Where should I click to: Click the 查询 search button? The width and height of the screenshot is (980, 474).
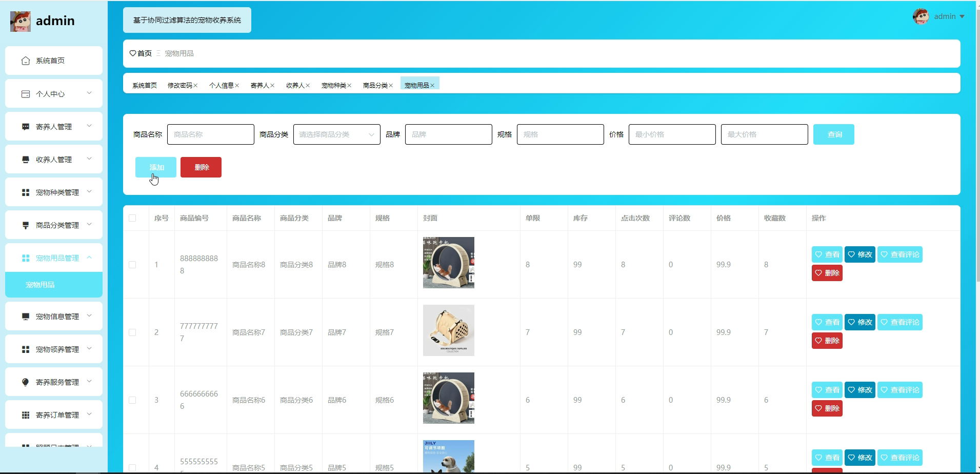[834, 134]
